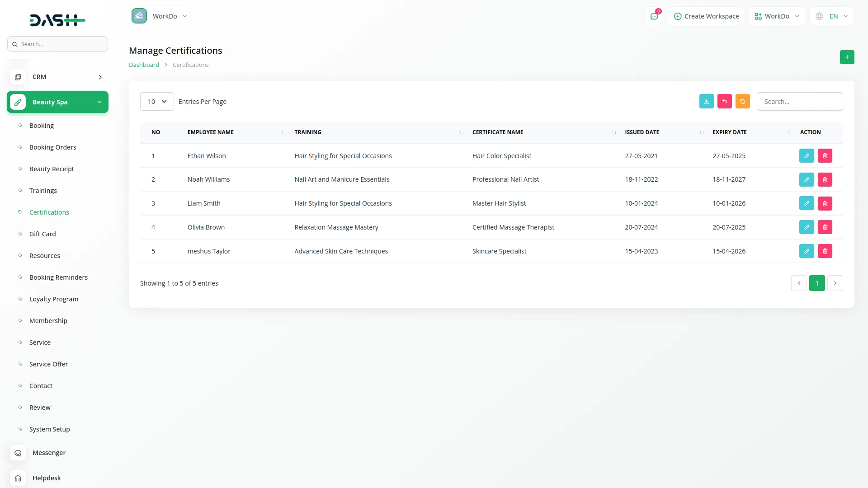Go to Gift Card menu item
Viewport: 868px width, 488px height.
tap(42, 234)
